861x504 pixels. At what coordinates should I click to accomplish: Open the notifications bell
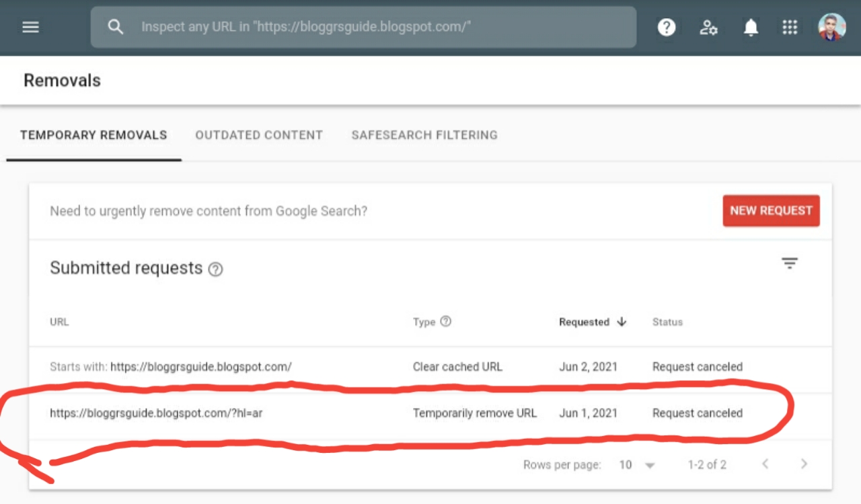(751, 27)
